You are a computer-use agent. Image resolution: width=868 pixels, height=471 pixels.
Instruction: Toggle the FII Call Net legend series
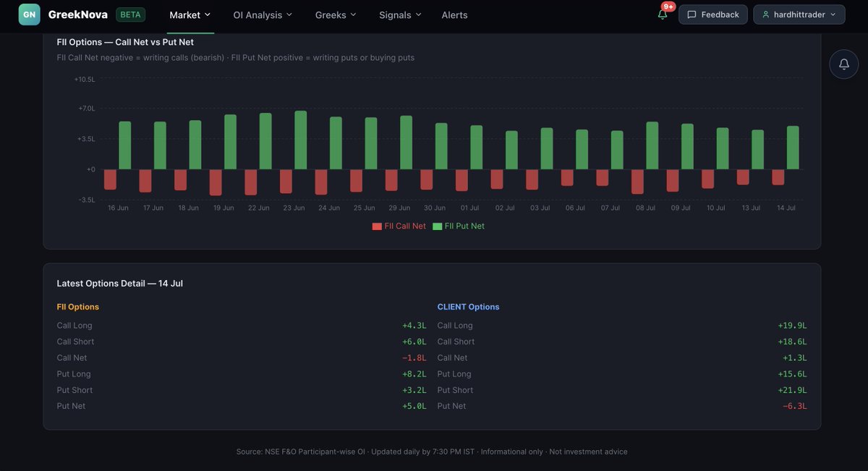click(399, 226)
